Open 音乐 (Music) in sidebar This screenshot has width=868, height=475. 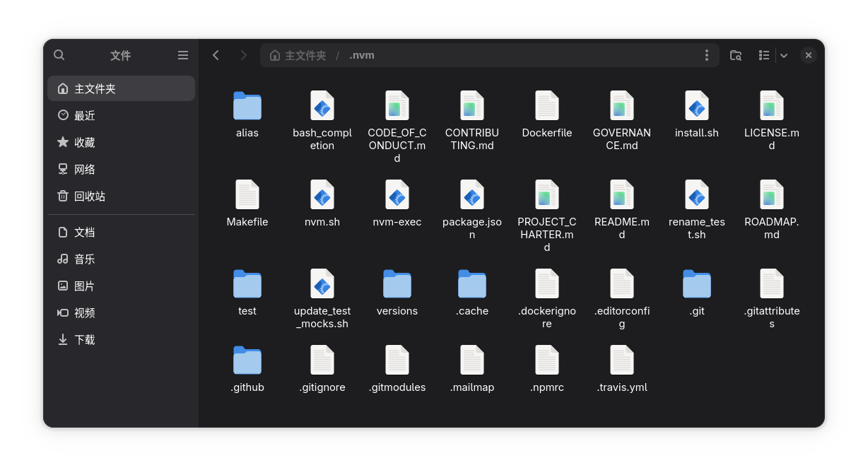coord(85,259)
